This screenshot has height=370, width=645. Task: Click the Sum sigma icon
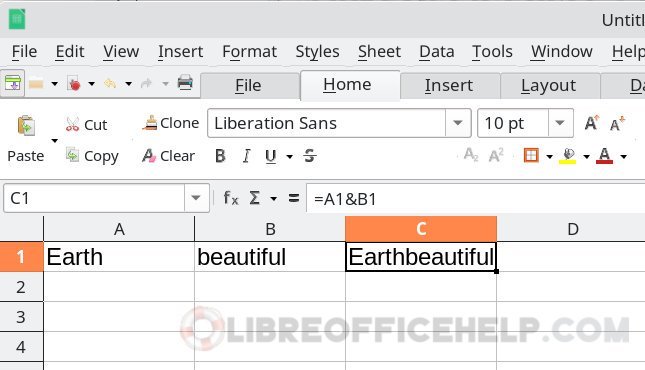[x=255, y=198]
